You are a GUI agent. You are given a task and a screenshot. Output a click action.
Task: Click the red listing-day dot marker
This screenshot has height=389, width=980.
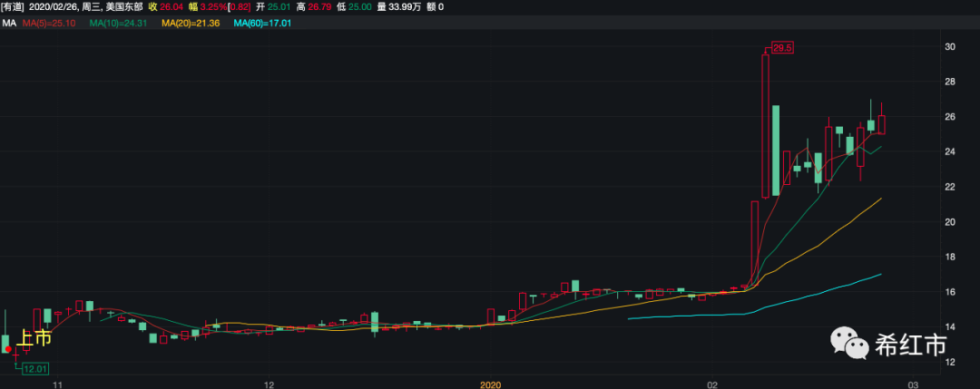point(8,348)
